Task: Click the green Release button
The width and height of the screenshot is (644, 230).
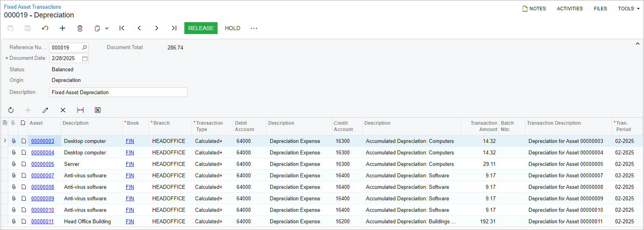Action: coord(201,28)
